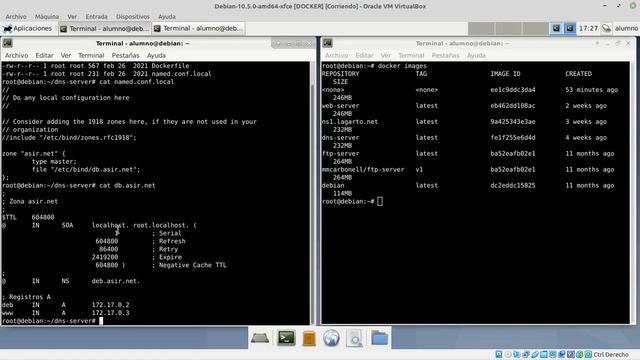Click the first terminal icon in system tray
The width and height of the screenshot is (640, 360).
point(556,28)
